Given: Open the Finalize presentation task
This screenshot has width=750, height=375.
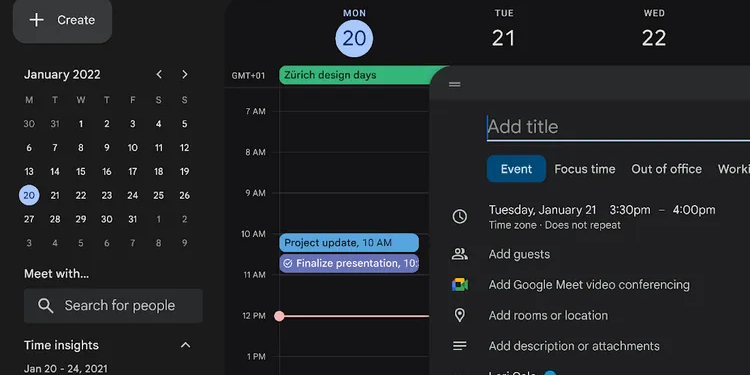Looking at the screenshot, I should (349, 264).
